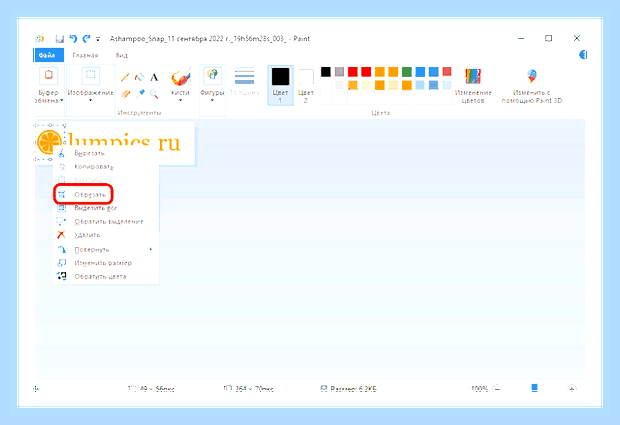Screen dimensions: 620x425
Task: Click zoom in plus button in status bar
Action: point(572,388)
